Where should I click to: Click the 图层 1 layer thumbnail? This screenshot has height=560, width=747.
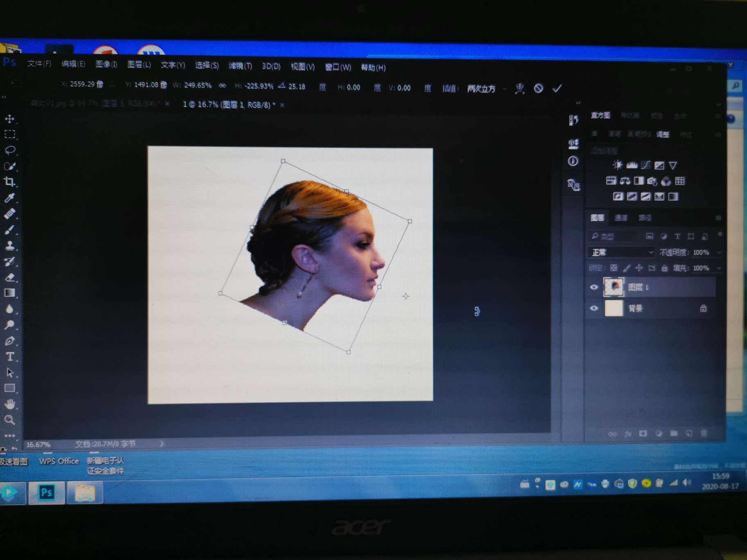613,287
